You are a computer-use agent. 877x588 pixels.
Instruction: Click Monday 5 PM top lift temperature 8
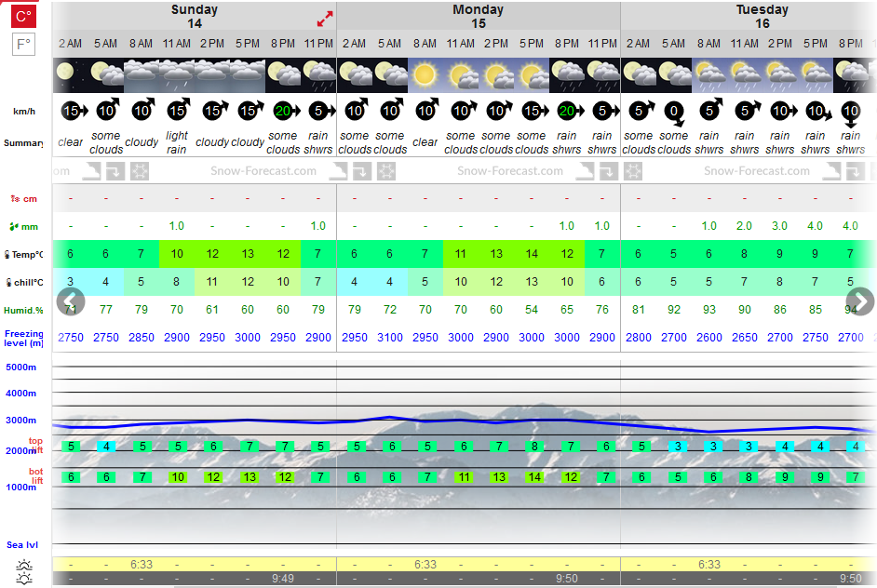534,447
